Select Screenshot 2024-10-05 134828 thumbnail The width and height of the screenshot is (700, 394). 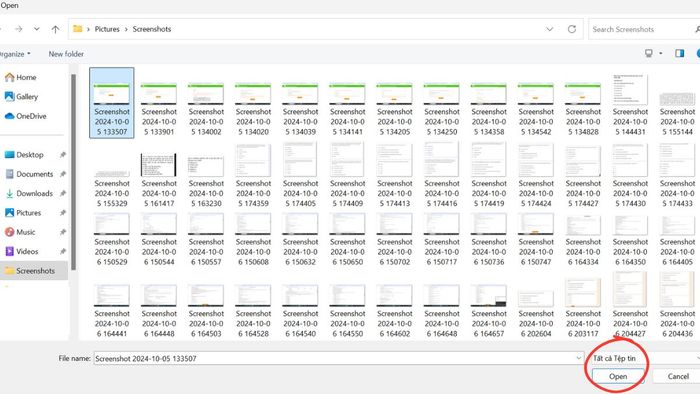583,94
